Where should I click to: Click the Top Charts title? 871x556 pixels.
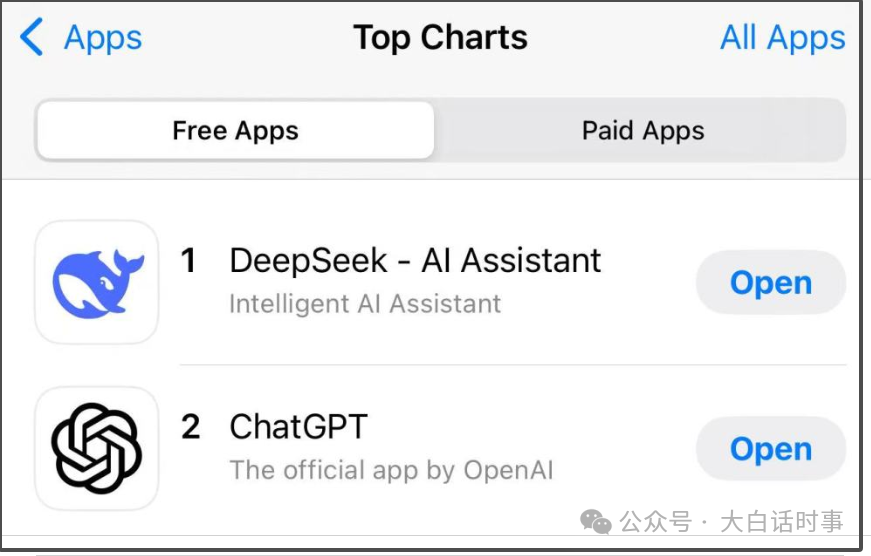click(x=440, y=38)
